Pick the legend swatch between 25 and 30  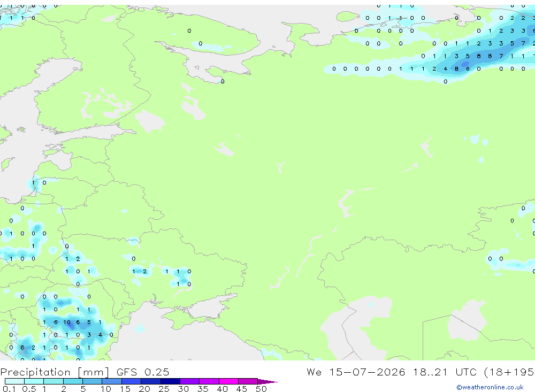pos(170,381)
